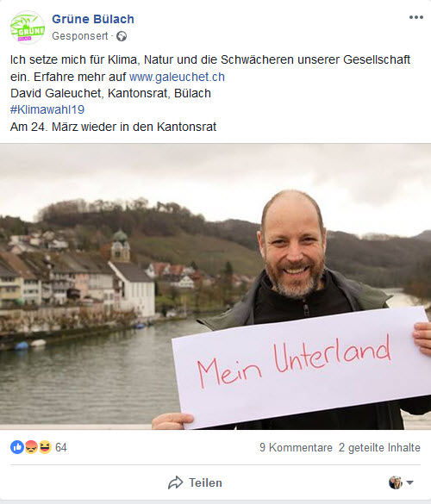Click the church tower in the photo

(121, 246)
